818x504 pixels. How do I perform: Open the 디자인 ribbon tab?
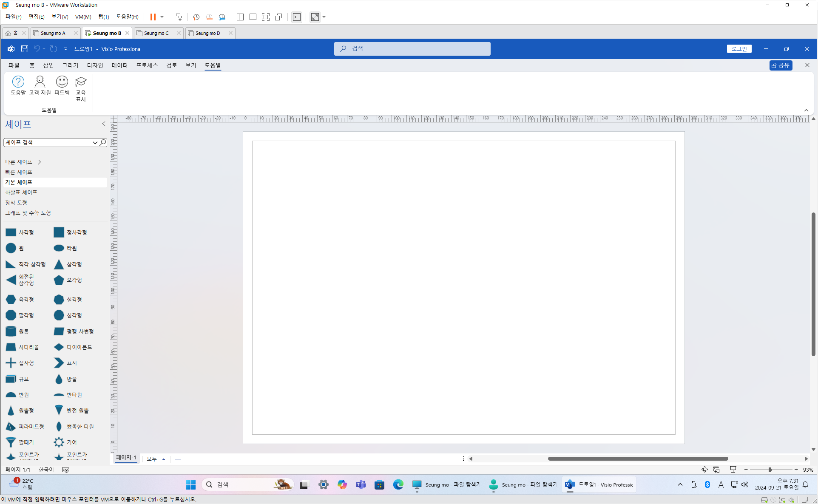95,65
